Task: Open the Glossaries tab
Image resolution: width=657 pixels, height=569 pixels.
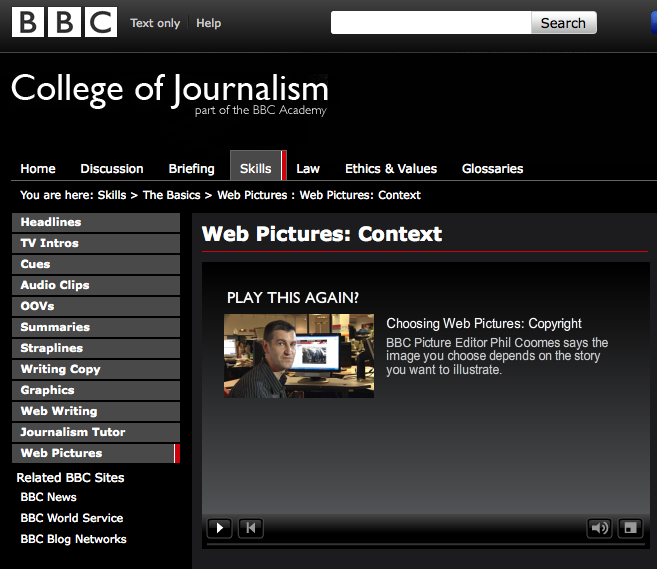Action: point(492,169)
